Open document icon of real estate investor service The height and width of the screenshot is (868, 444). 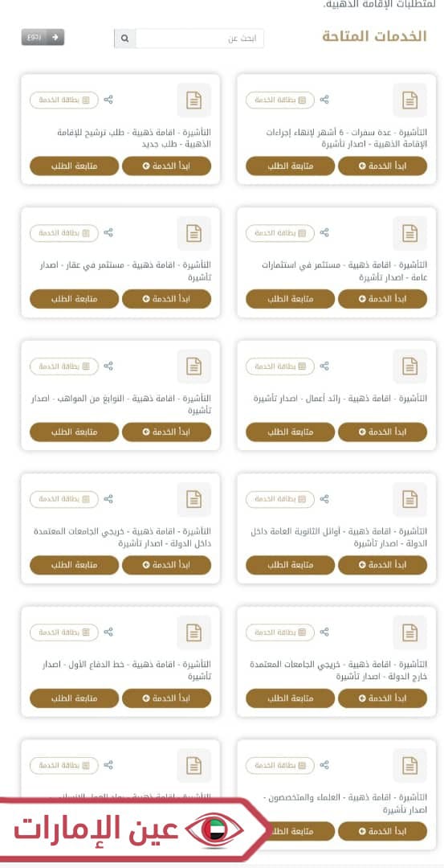[193, 233]
